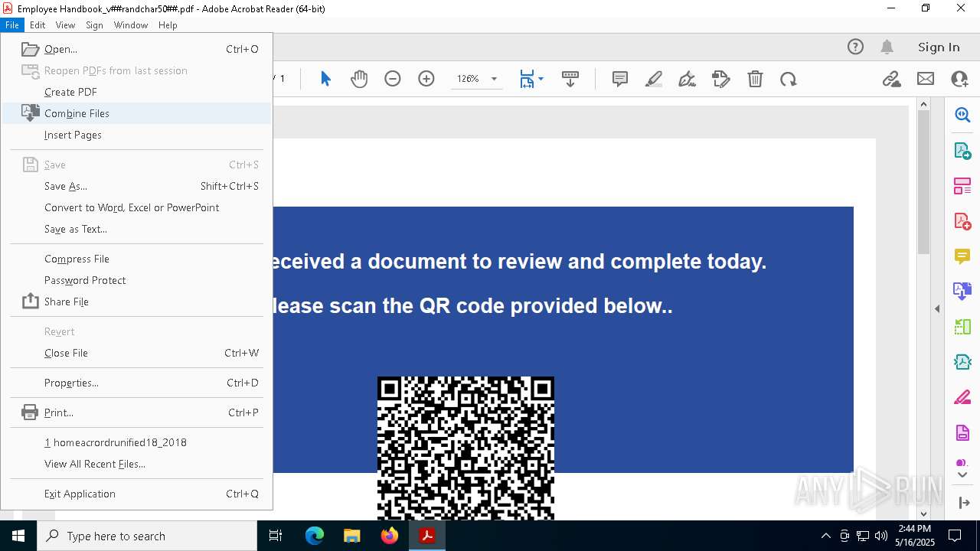
Task: Send file by email envelope icon
Action: [926, 79]
